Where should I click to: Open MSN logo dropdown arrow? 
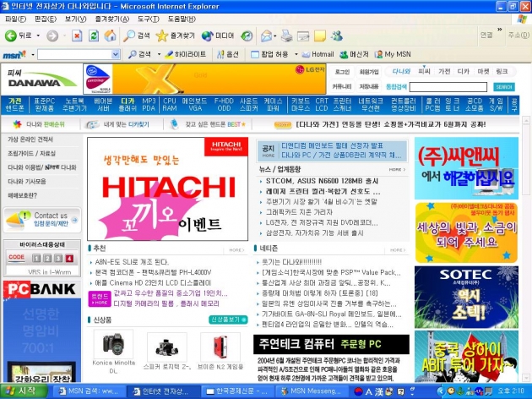tap(33, 54)
